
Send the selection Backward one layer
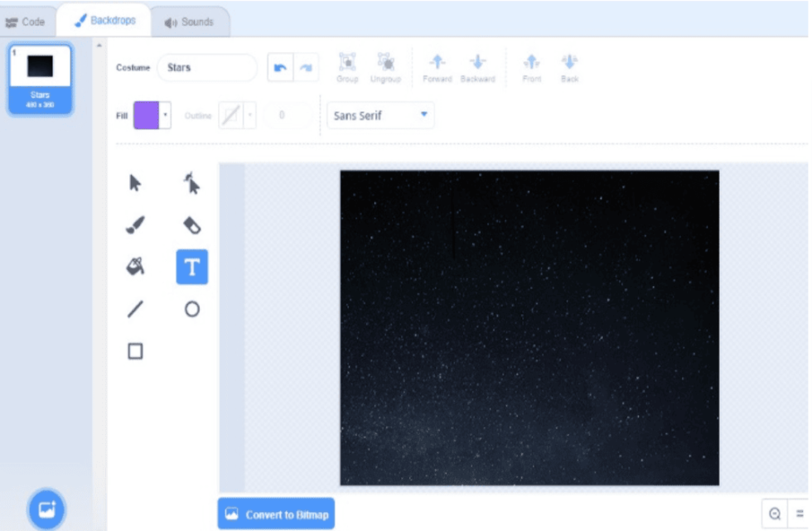point(478,66)
